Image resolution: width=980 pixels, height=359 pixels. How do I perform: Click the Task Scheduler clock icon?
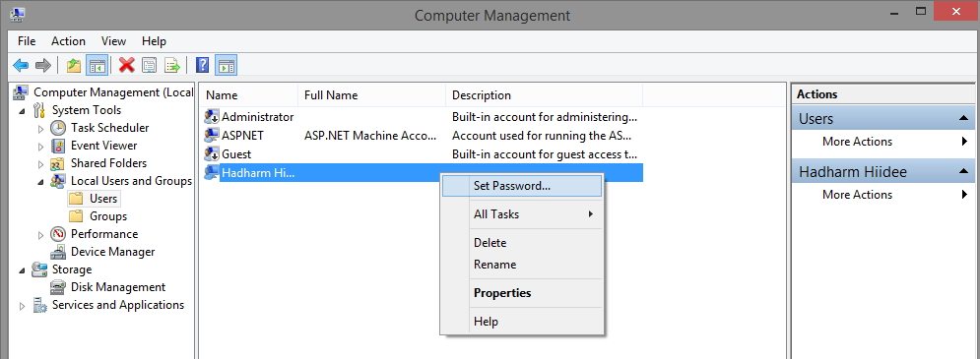pyautogui.click(x=58, y=128)
